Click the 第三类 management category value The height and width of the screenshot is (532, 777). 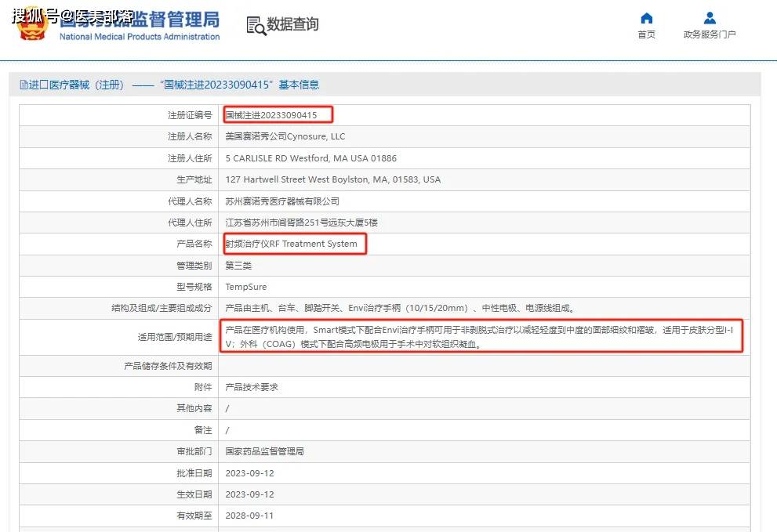click(x=238, y=266)
